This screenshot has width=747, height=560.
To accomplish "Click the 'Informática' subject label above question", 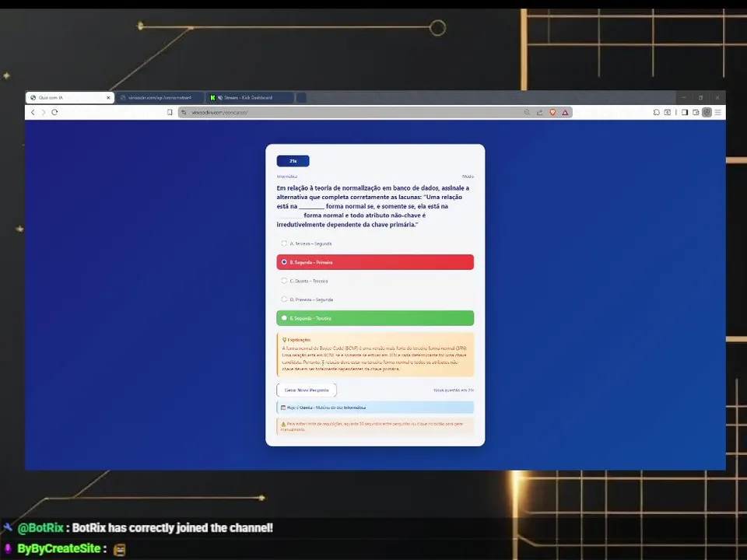I will (x=287, y=177).
